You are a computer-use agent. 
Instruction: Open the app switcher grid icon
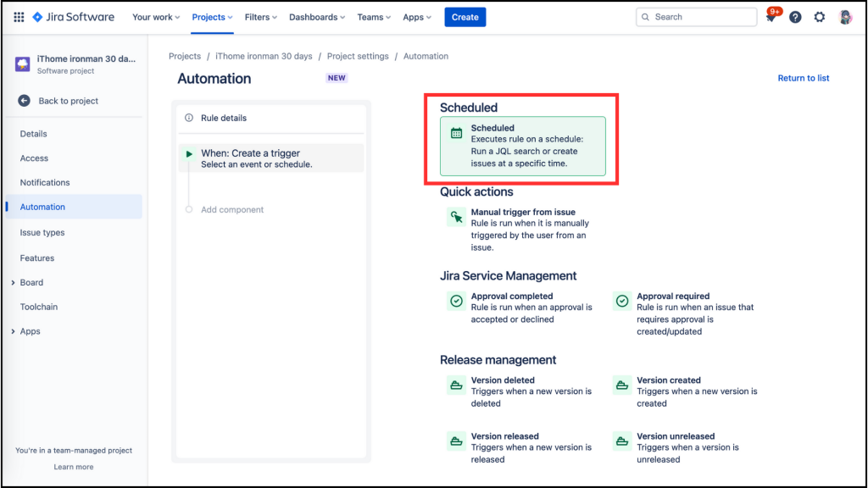(x=19, y=17)
